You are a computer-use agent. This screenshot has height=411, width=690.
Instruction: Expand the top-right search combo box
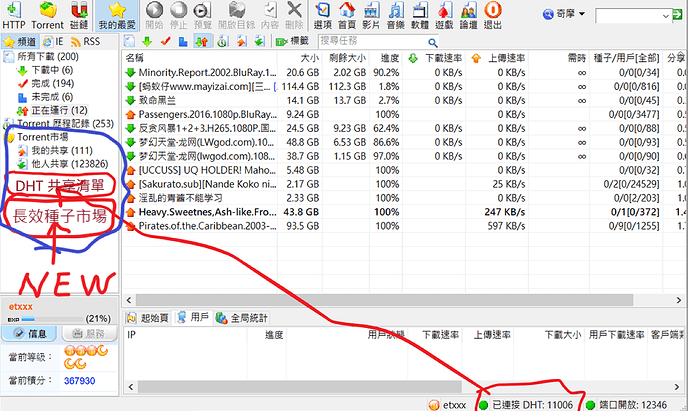click(666, 16)
